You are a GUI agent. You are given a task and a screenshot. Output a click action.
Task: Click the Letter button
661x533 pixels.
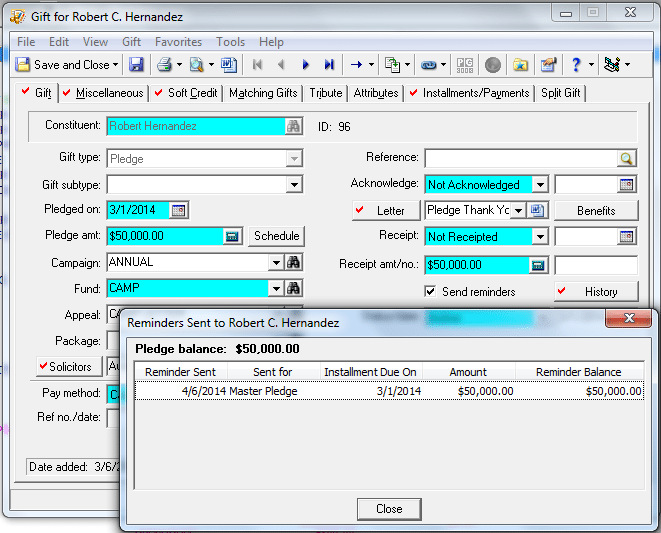(x=386, y=210)
